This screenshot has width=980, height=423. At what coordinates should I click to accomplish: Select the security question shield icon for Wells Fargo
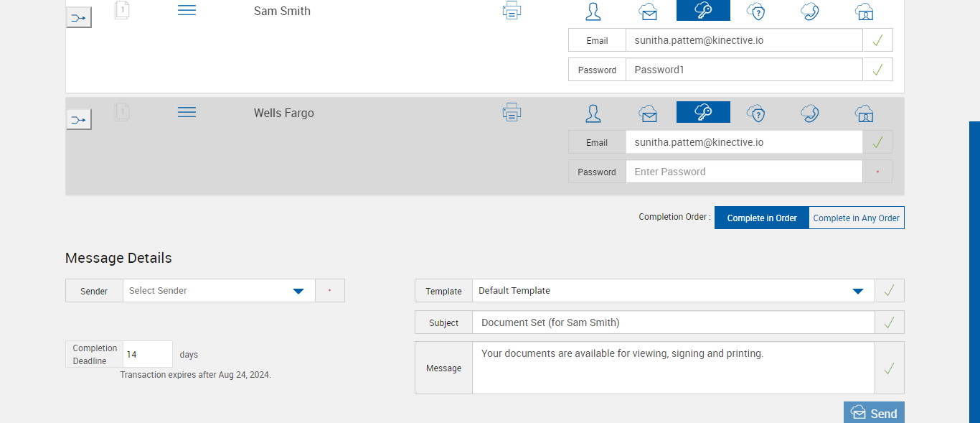coord(755,113)
